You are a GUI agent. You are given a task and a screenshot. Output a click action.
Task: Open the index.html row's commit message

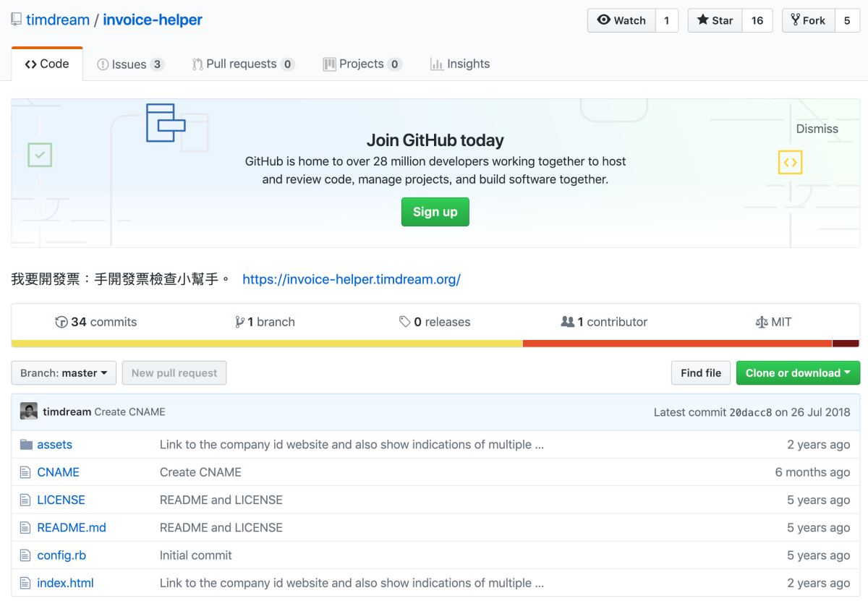coord(352,583)
